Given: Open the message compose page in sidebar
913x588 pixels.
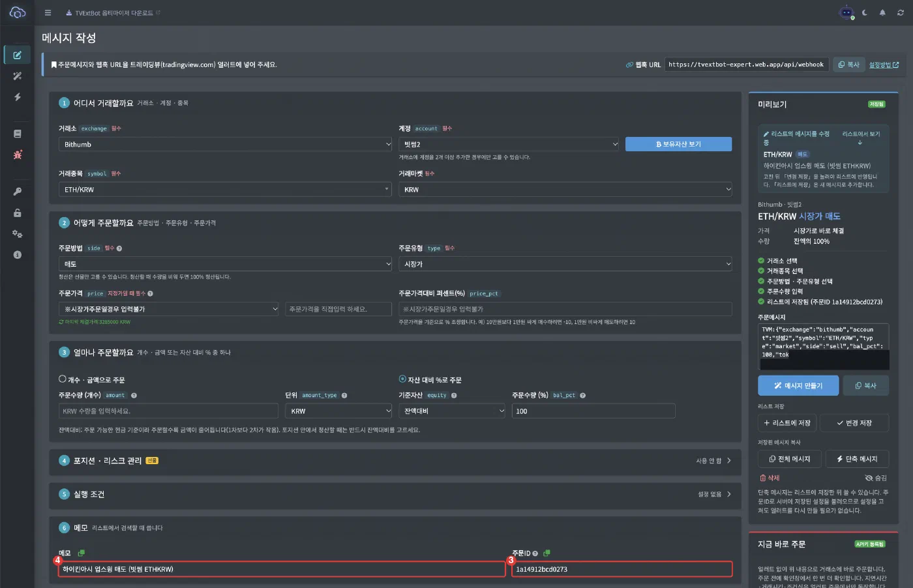Looking at the screenshot, I should pyautogui.click(x=18, y=55).
